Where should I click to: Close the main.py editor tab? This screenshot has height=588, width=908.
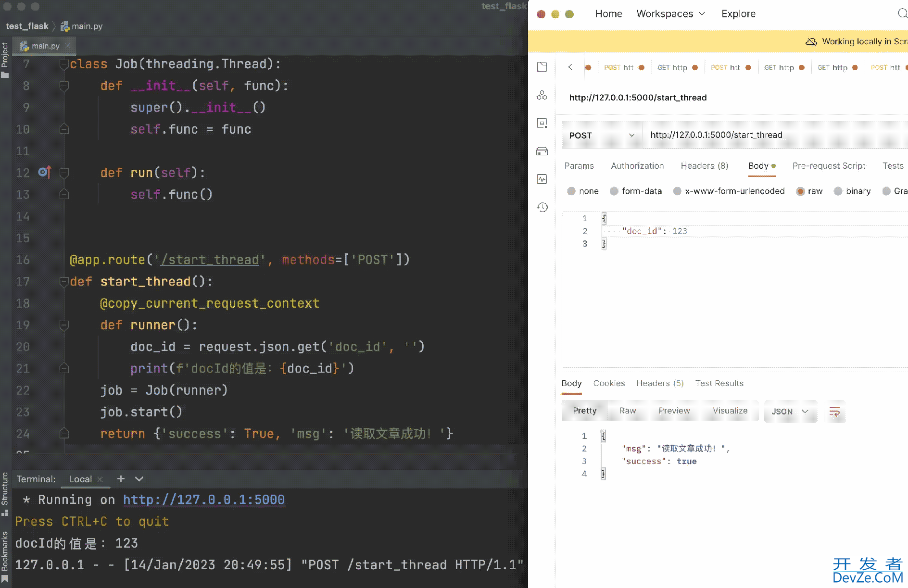pyautogui.click(x=67, y=46)
